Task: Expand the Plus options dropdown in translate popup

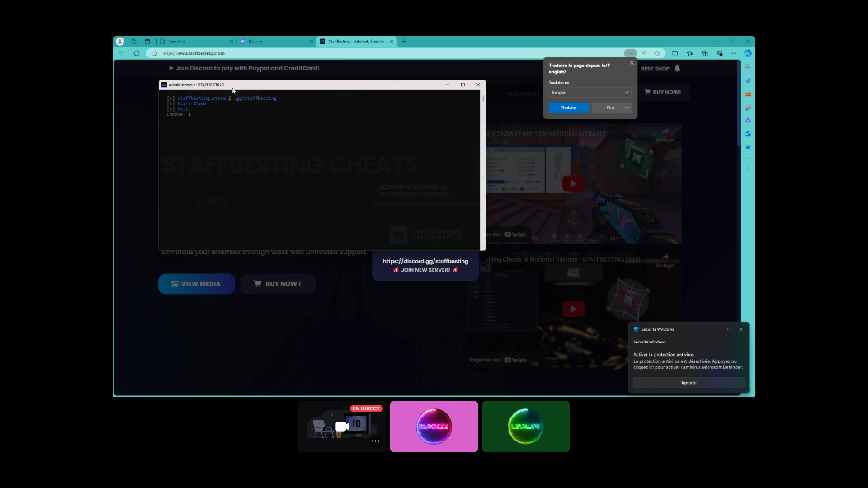Action: (x=612, y=108)
